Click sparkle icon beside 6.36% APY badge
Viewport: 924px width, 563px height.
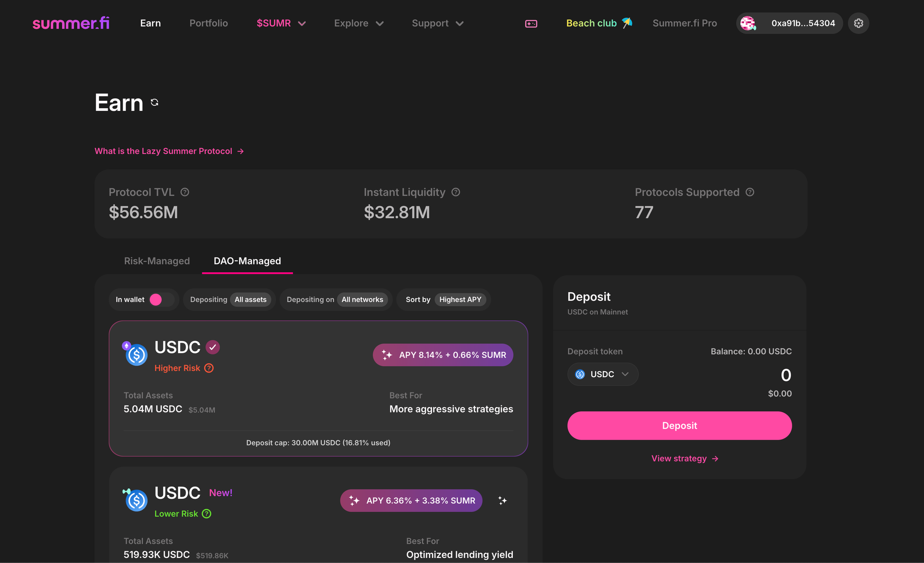(x=503, y=501)
